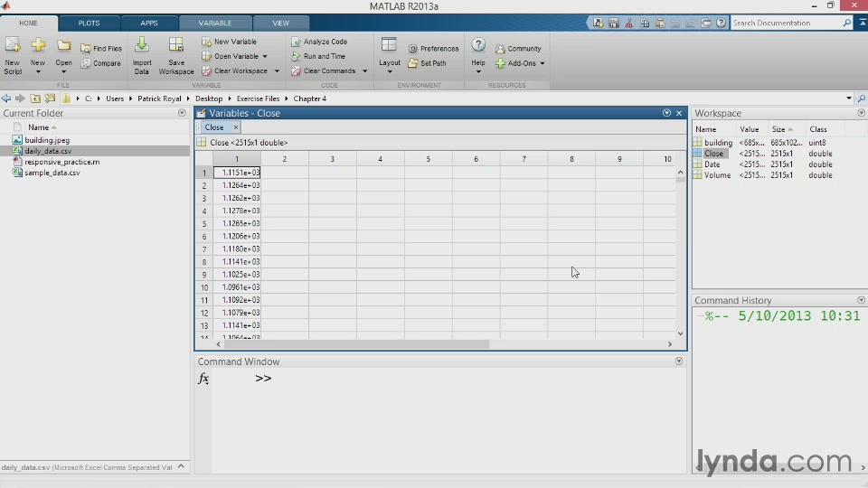
Task: Click the Run and Time button
Action: coord(318,56)
